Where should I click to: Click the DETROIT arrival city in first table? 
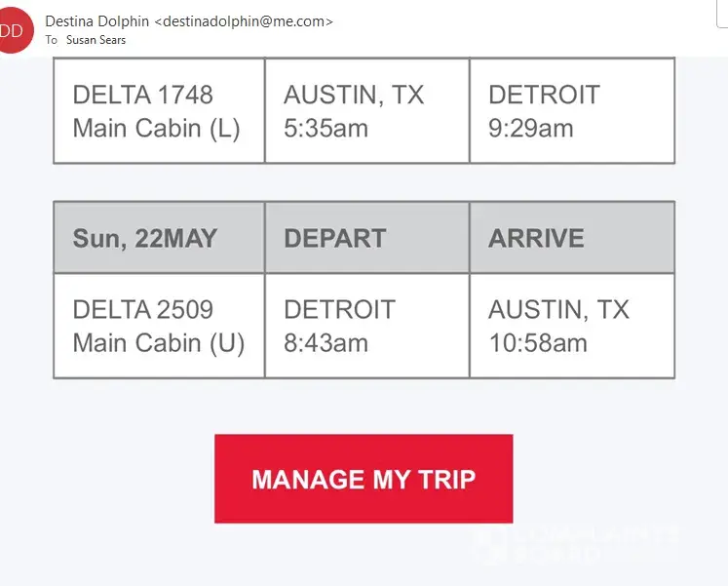[x=544, y=95]
